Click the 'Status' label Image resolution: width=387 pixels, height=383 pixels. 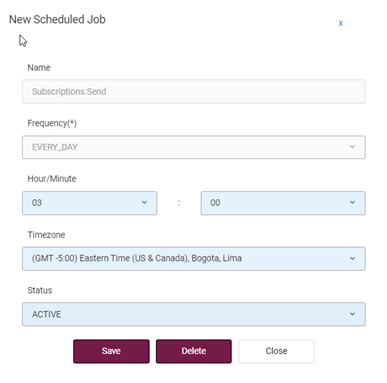(x=40, y=290)
